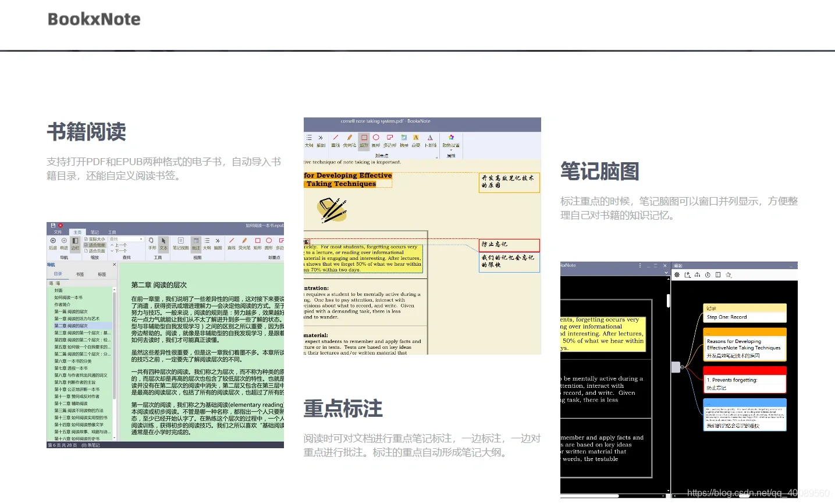Select the 多边形 polygon tool in cornell PDF screenshot
This screenshot has height=504, width=835.
click(x=390, y=141)
